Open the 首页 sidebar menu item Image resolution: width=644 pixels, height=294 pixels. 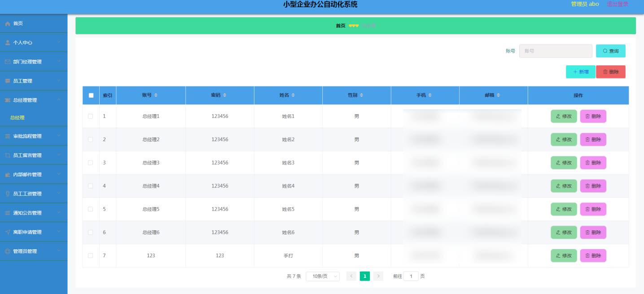[34, 23]
